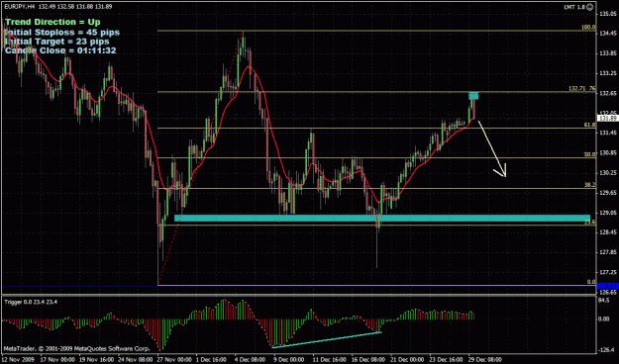Click the 130.25 price axis label
Screen dimensions: 619x364
(608, 173)
